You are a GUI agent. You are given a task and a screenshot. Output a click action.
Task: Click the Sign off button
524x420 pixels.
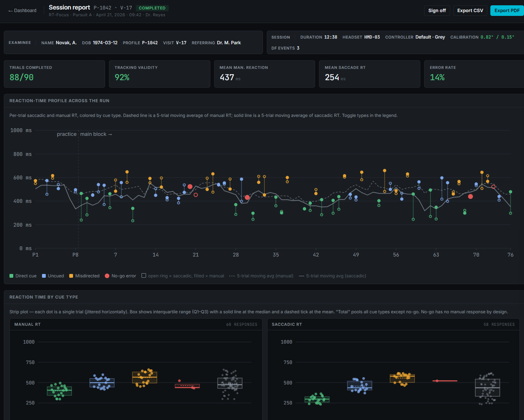437,11
